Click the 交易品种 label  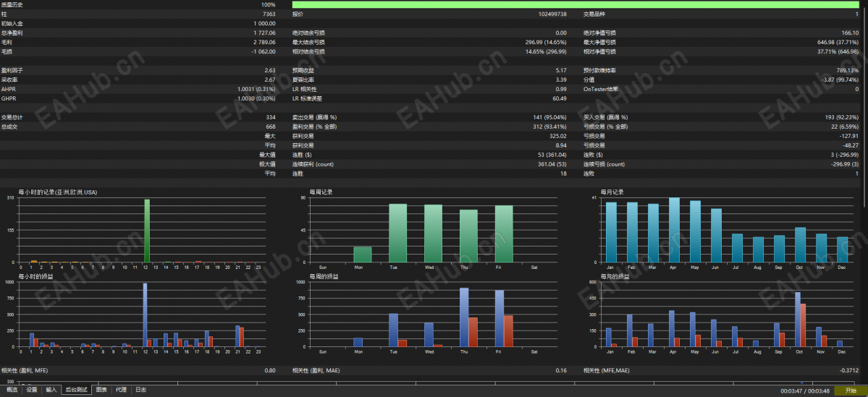pos(594,14)
